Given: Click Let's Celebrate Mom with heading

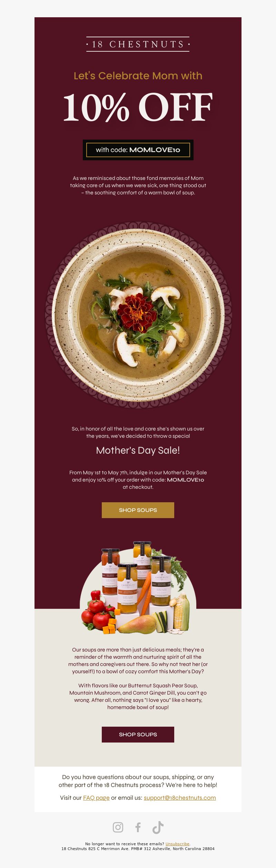Looking at the screenshot, I should pyautogui.click(x=138, y=76).
